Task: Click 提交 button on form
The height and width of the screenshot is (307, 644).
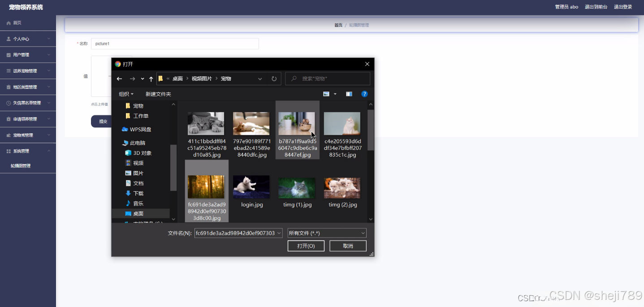Action: (103, 122)
